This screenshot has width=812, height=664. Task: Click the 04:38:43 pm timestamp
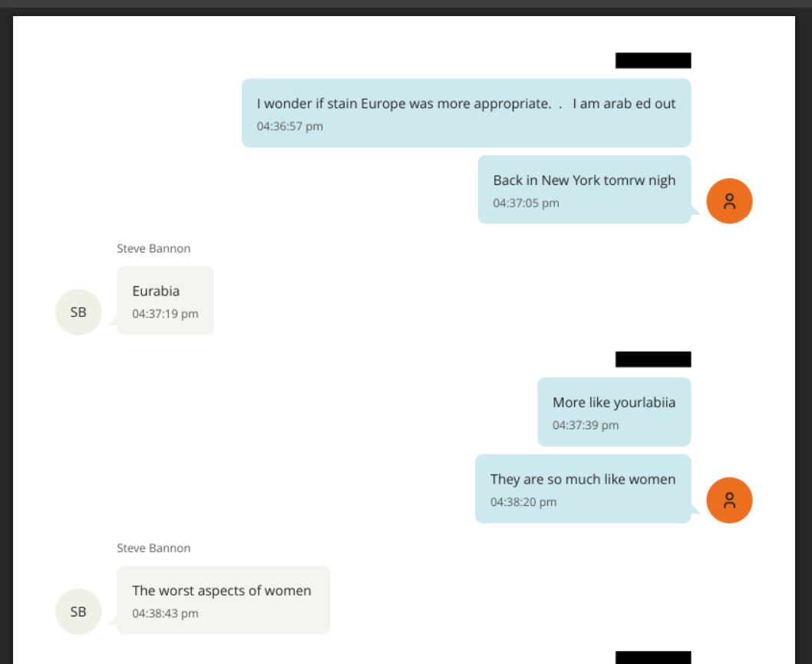[x=165, y=613]
